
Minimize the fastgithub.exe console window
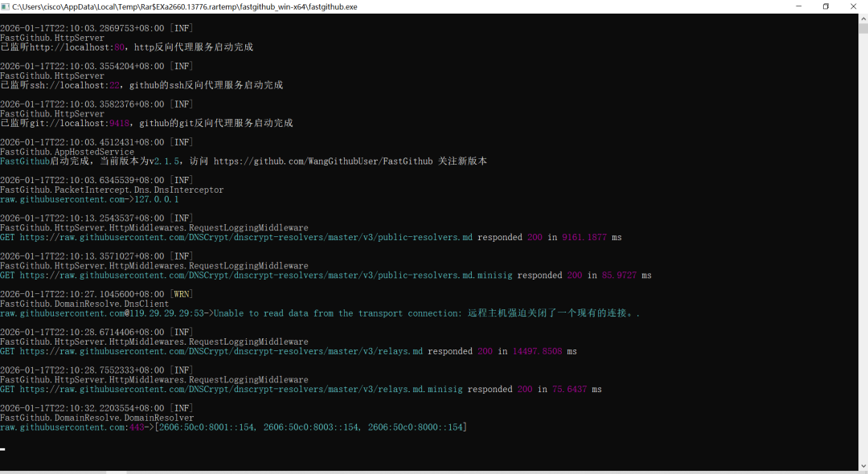[x=798, y=6]
